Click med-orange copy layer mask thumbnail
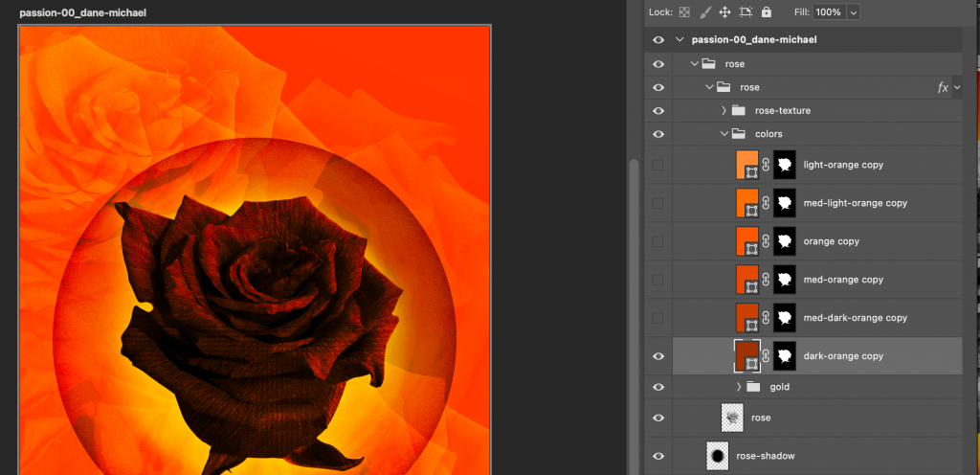Screen dimensions: 980x475 point(785,280)
